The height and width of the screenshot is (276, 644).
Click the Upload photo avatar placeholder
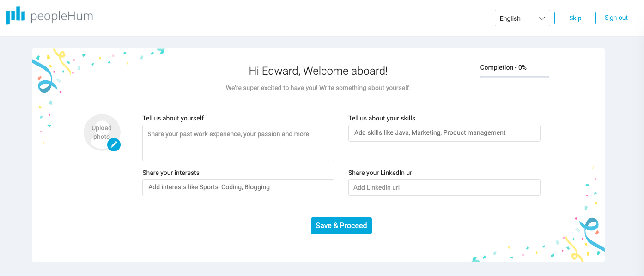101,132
